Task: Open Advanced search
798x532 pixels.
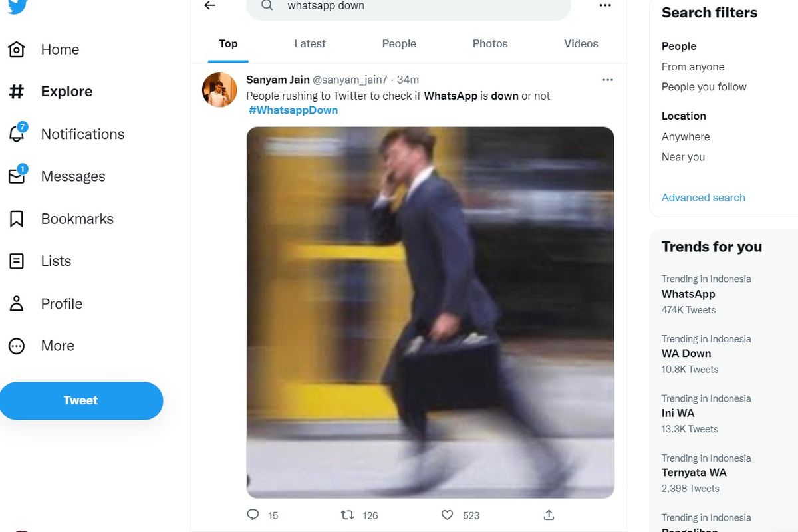Action: (703, 198)
